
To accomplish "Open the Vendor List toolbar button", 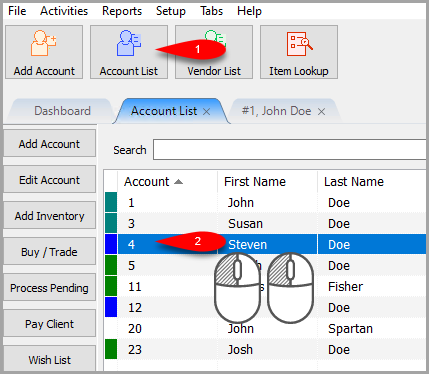I will point(214,52).
